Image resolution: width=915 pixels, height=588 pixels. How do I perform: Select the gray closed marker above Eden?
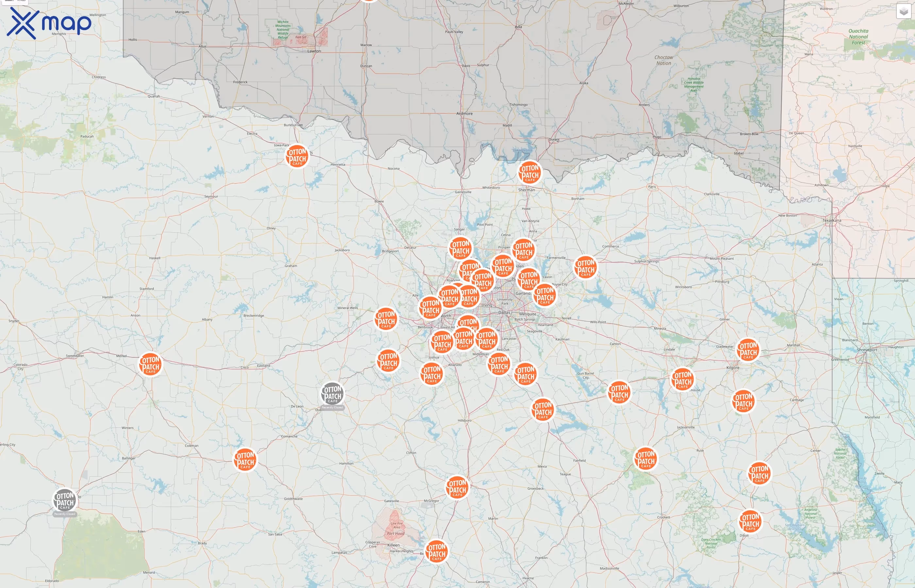tap(64, 500)
